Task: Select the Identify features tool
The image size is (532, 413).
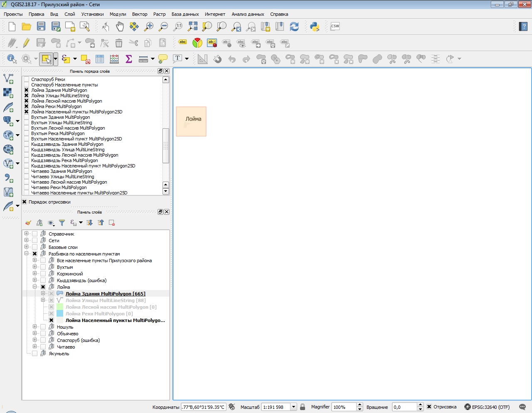Action: [x=11, y=59]
